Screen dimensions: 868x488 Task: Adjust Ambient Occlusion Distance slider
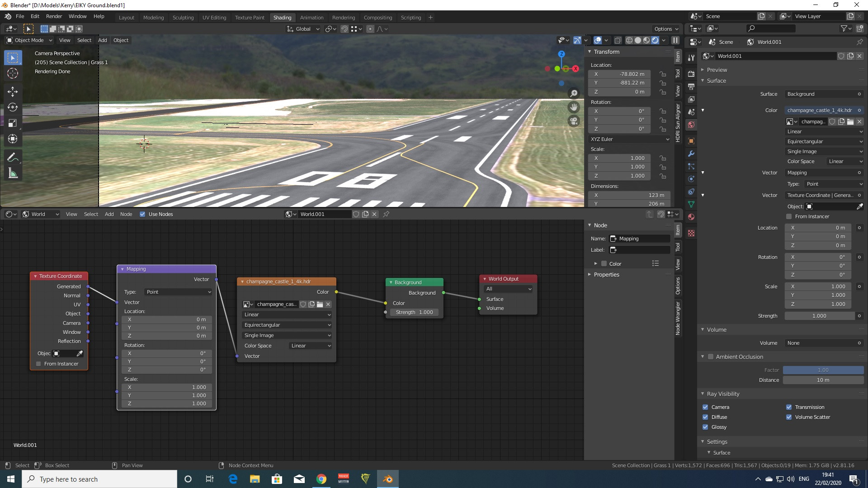pos(823,380)
